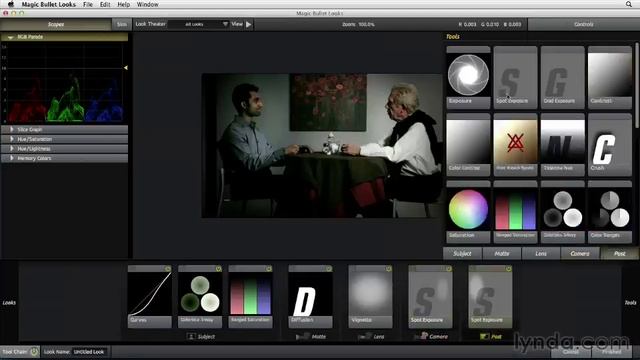
Task: Select the Crush tool
Action: click(610, 144)
